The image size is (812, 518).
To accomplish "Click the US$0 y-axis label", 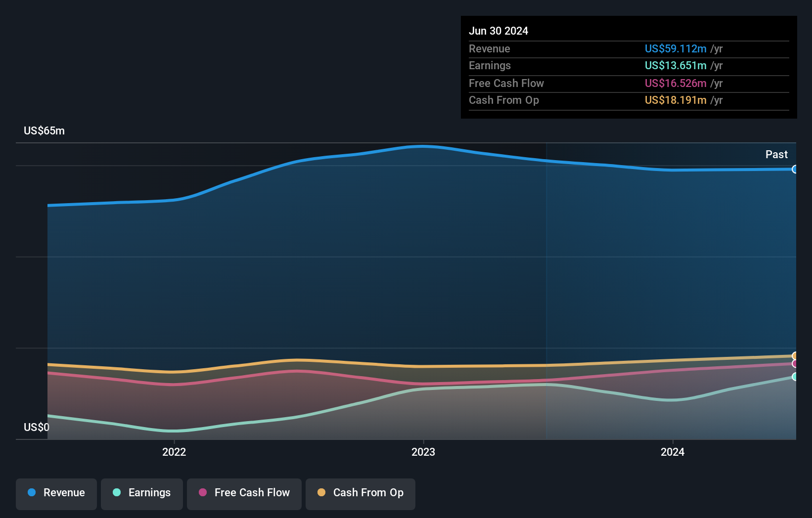I will tap(37, 427).
